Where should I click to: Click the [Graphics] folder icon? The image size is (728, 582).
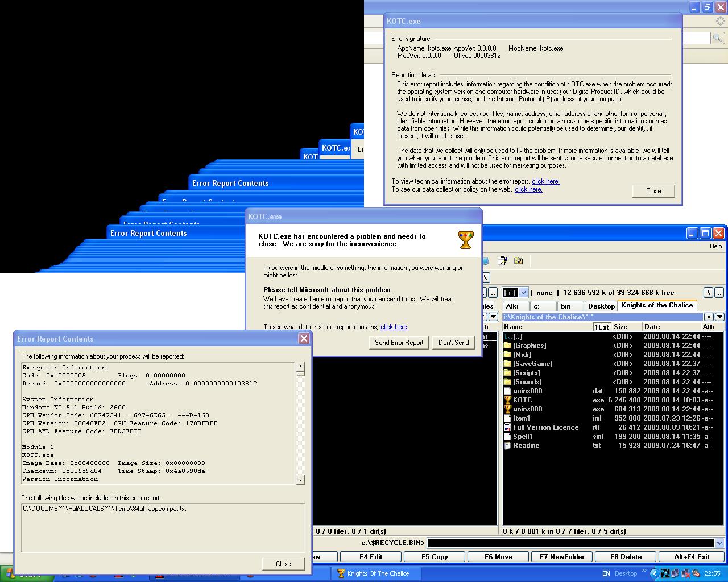pyautogui.click(x=508, y=346)
